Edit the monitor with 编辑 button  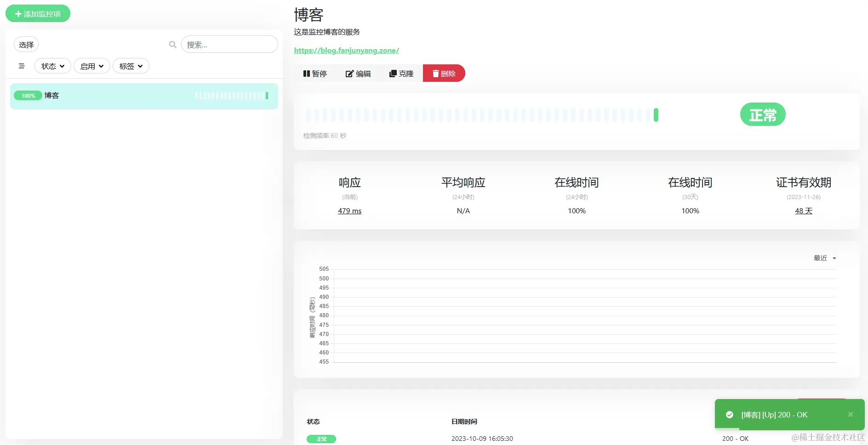coord(358,74)
